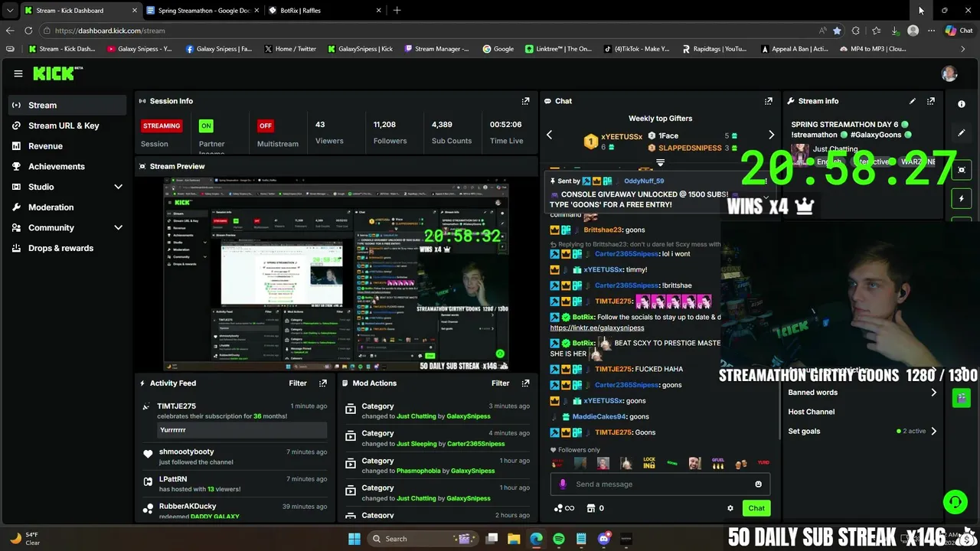Open the Rapidtags YouTube bookmark

[x=714, y=49]
